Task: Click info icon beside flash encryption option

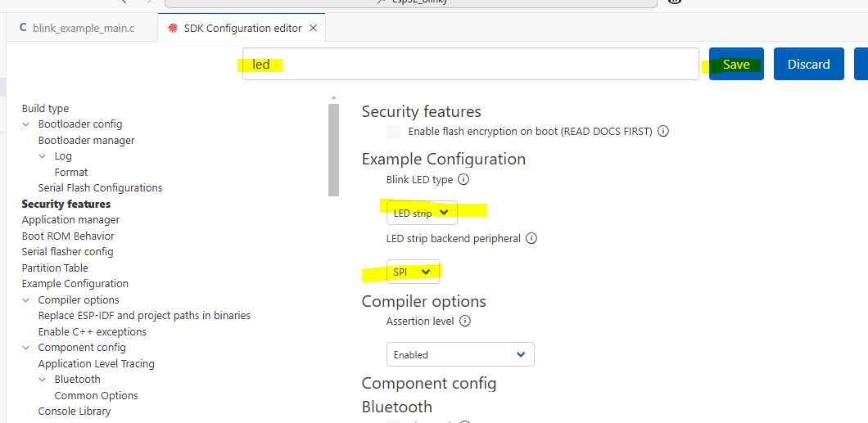Action: pyautogui.click(x=663, y=131)
